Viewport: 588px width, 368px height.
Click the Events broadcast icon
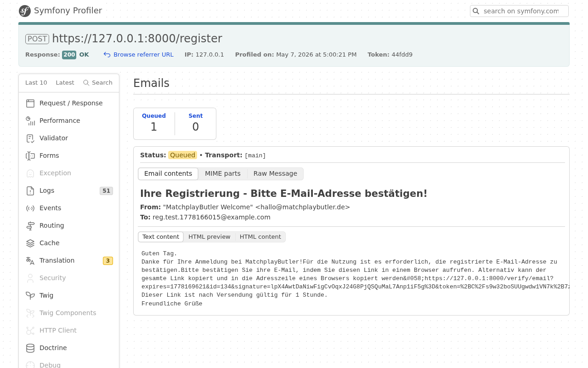(30, 208)
